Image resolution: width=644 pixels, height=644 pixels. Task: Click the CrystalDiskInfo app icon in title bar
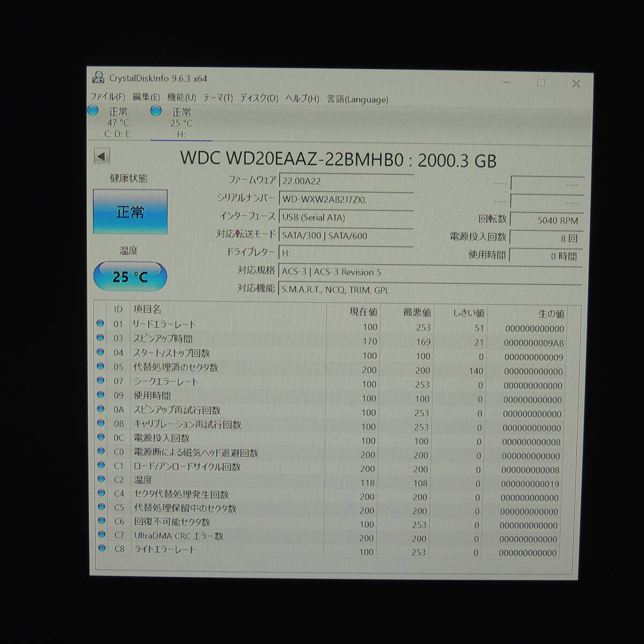point(98,78)
